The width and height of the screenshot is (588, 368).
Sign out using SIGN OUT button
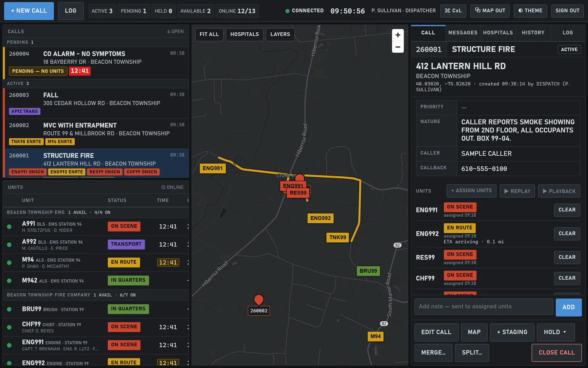click(567, 11)
